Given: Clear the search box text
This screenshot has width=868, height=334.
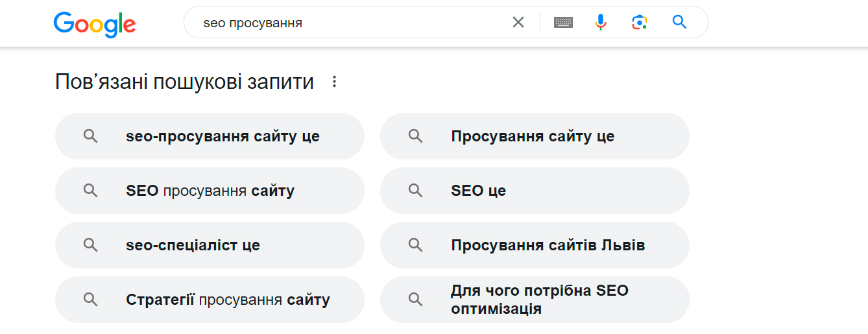Looking at the screenshot, I should pyautogui.click(x=518, y=23).
